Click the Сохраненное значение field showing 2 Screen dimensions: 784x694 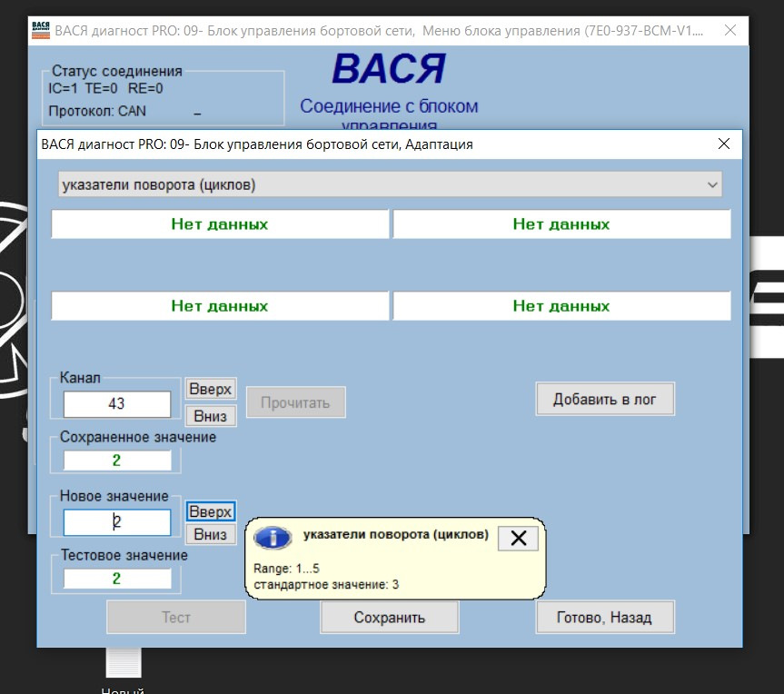(117, 461)
